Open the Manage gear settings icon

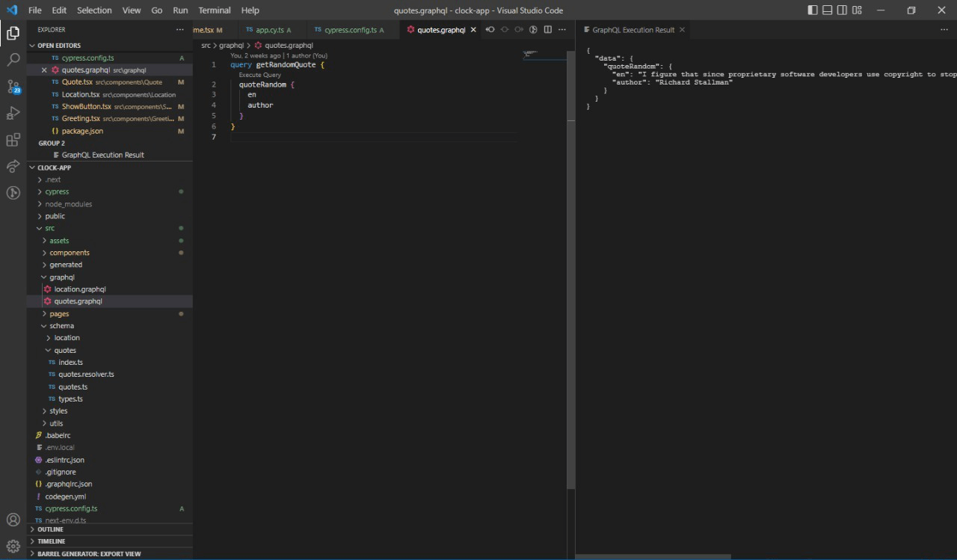coord(13,546)
